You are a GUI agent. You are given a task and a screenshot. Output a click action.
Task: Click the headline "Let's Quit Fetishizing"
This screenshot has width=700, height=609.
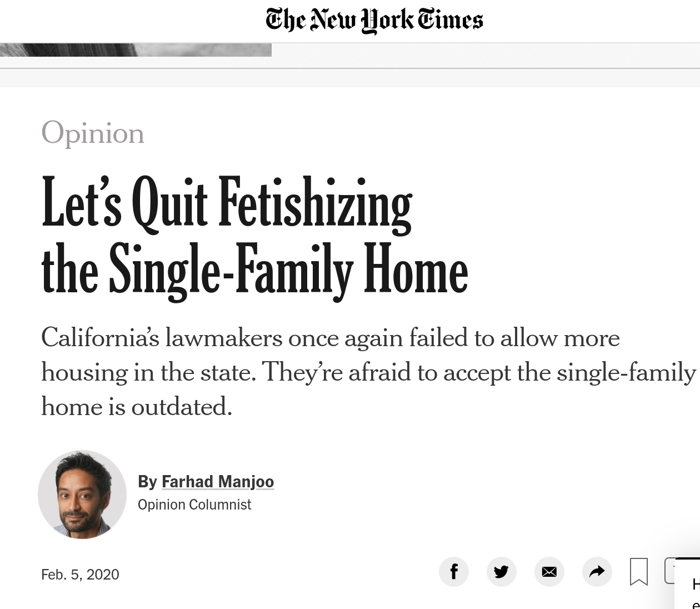[x=227, y=203]
